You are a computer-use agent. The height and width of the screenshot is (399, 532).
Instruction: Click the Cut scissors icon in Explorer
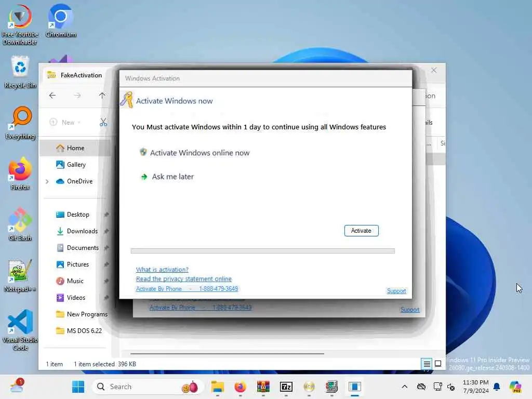(103, 122)
